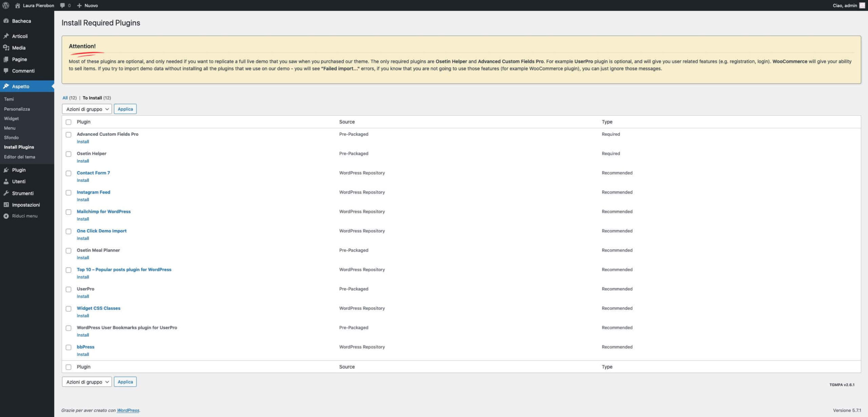Click the Articoli pin icon
The width and height of the screenshot is (868, 417).
point(6,36)
